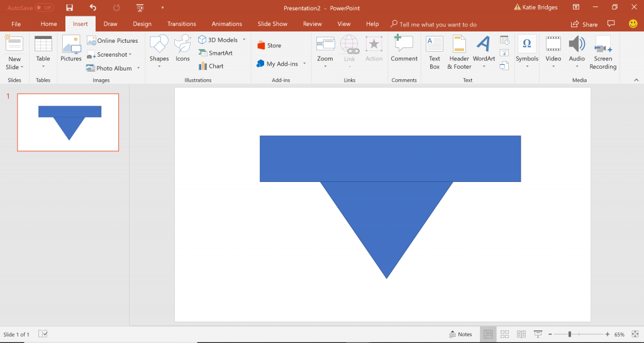Open the Shapes gallery
The width and height of the screenshot is (644, 343).
click(x=159, y=52)
